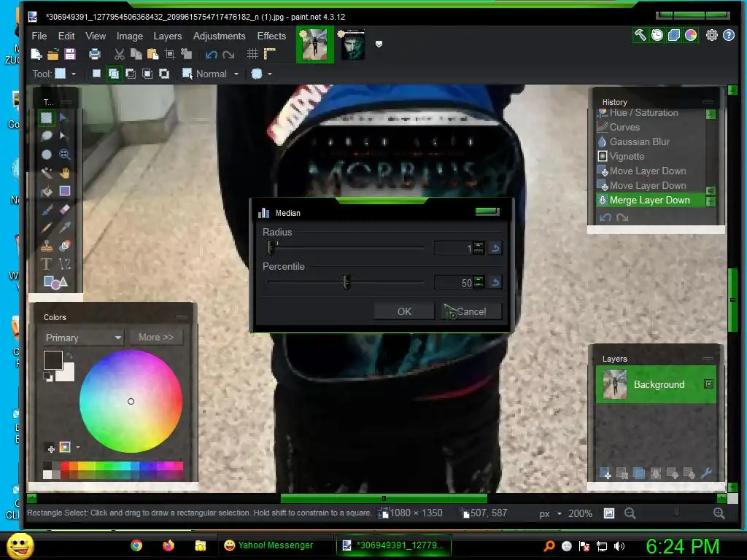
Task: Toggle Background layer visibility checkbox
Action: 708,384
